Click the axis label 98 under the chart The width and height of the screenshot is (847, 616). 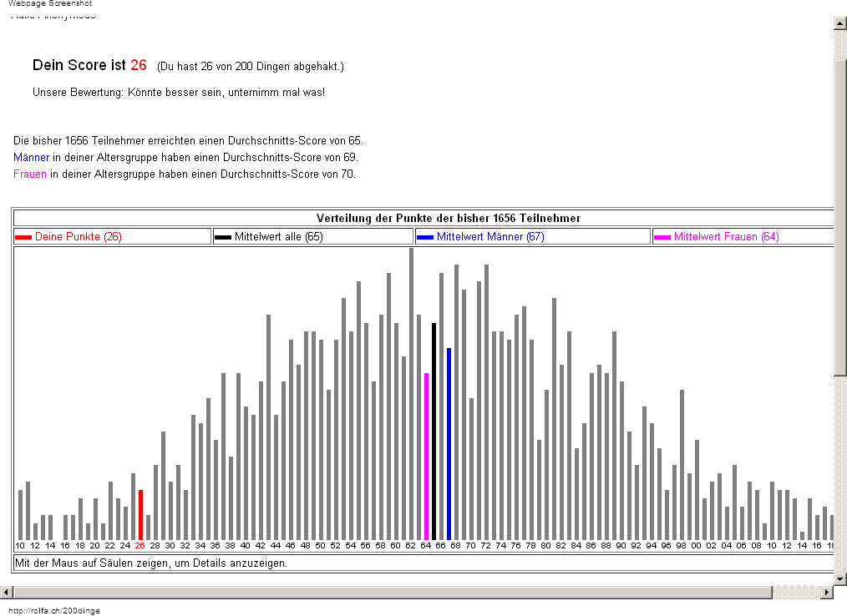click(681, 545)
